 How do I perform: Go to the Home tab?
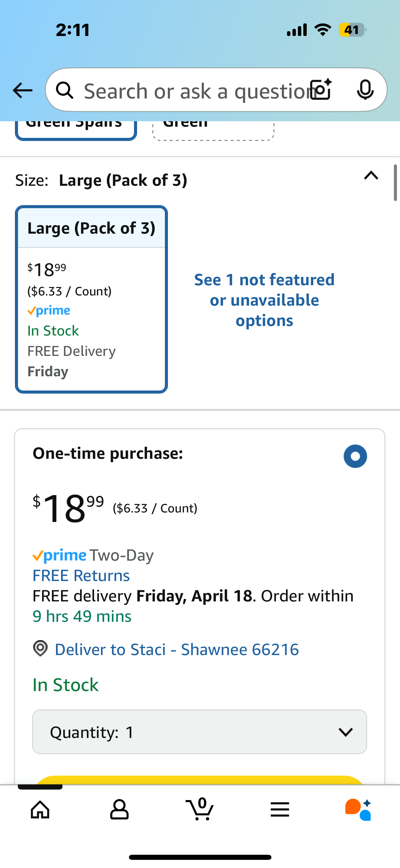point(40,810)
